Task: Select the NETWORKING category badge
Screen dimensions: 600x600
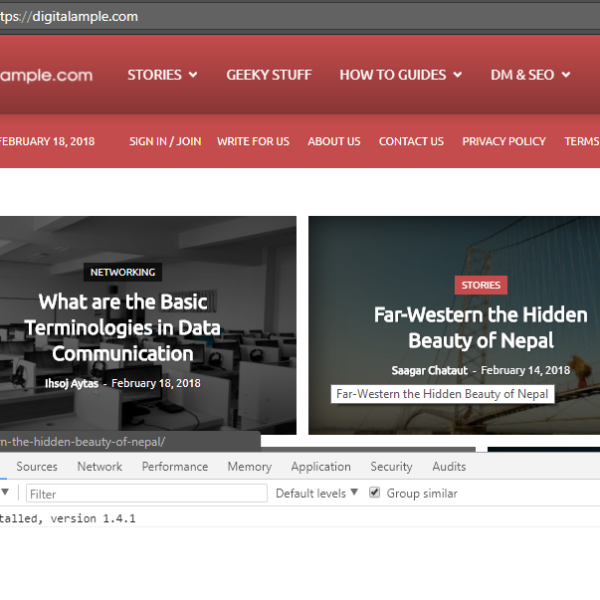Action: 122,272
